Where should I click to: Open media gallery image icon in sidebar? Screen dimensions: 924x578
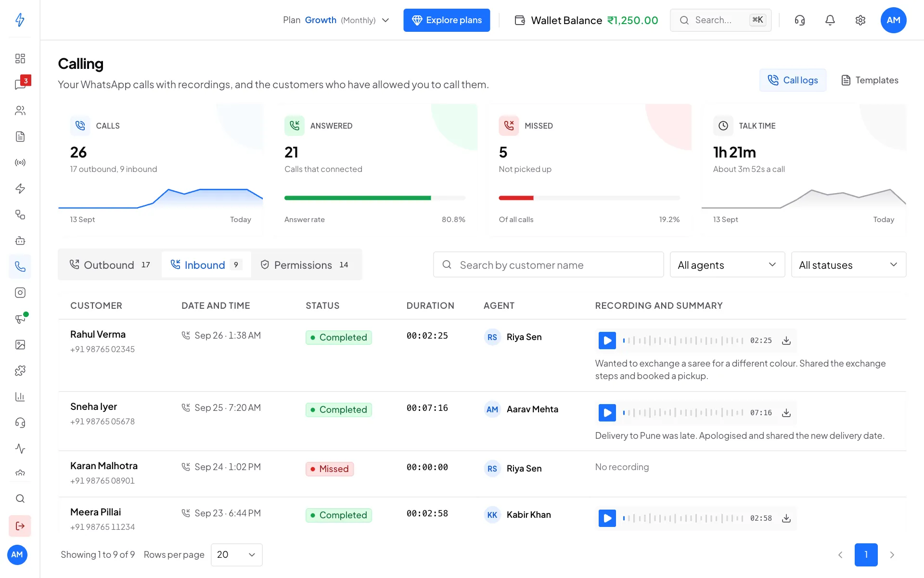pyautogui.click(x=20, y=344)
